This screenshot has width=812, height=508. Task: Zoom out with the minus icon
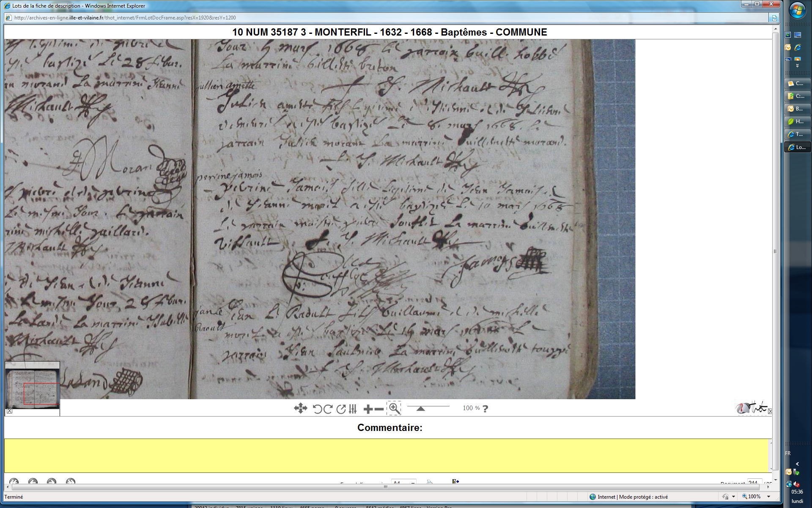click(379, 409)
